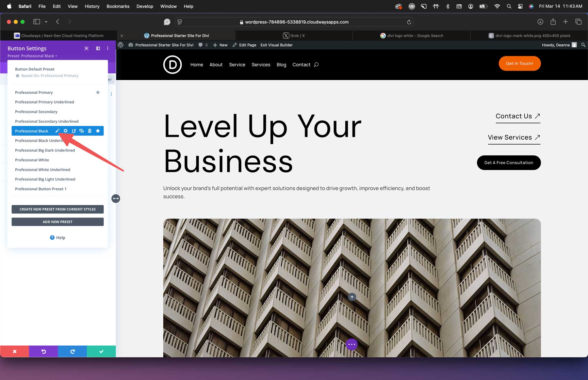Open the Preset: Professional Black dropdown
This screenshot has height=380, width=588.
pos(33,56)
